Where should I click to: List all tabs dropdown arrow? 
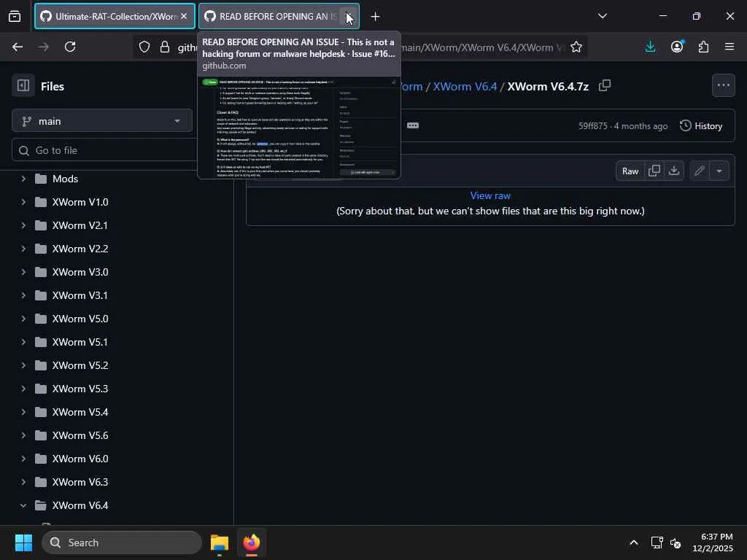point(602,16)
